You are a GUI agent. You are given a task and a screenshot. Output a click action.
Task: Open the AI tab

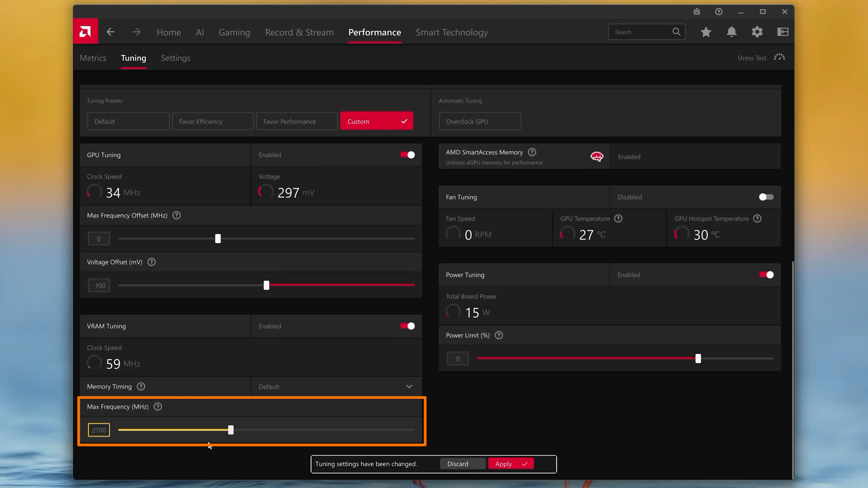200,32
